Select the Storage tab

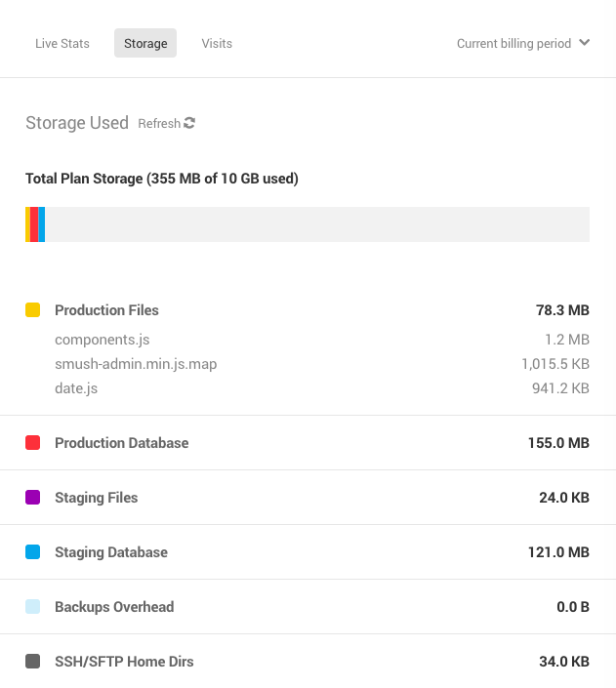coord(145,43)
